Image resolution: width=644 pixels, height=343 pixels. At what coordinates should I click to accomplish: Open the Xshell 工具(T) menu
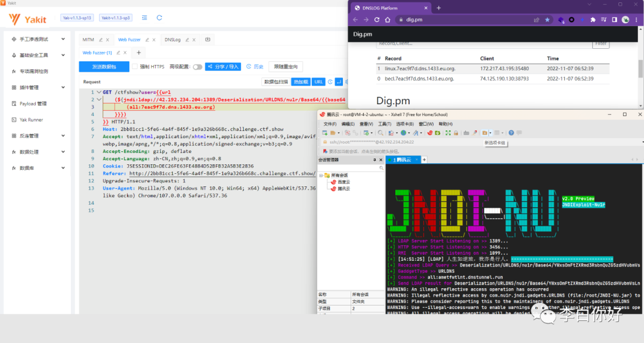pos(385,124)
